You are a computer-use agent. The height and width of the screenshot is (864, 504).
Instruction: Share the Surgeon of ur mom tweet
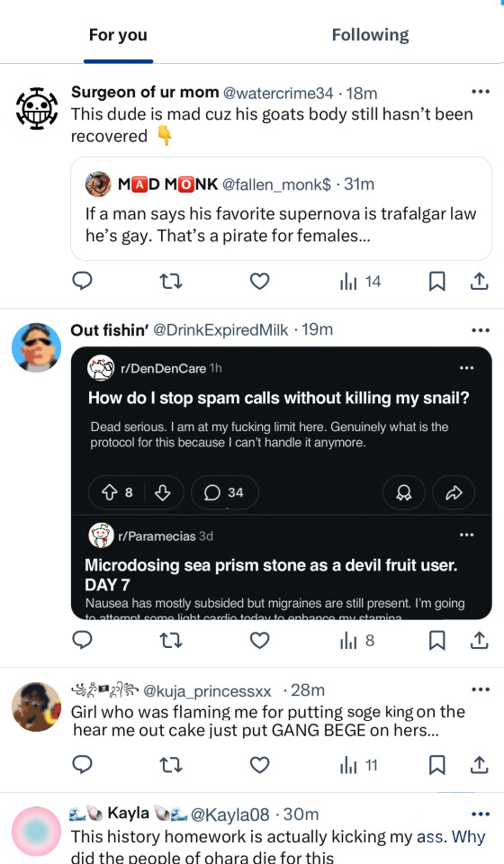coord(479,281)
